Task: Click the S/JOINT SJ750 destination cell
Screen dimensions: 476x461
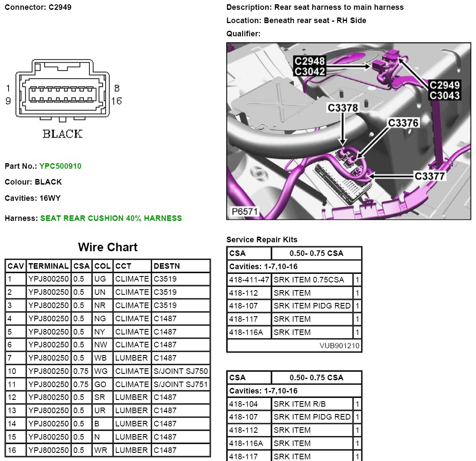Action: click(180, 371)
